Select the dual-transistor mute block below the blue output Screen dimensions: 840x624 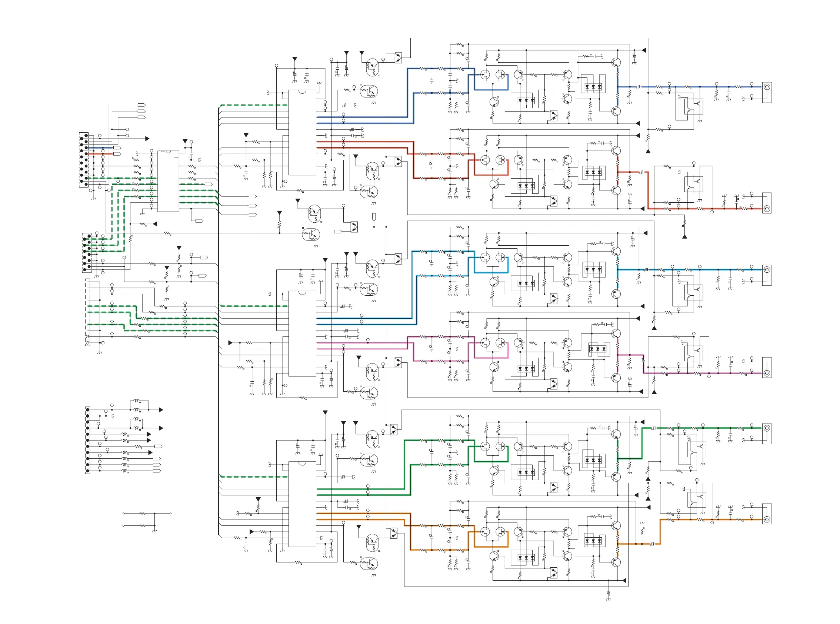coord(694,107)
